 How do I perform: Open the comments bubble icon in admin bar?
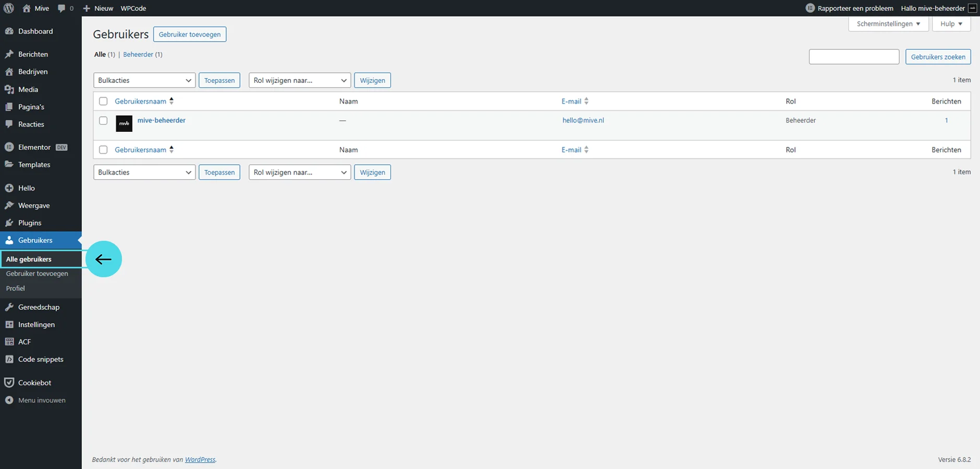[x=62, y=8]
